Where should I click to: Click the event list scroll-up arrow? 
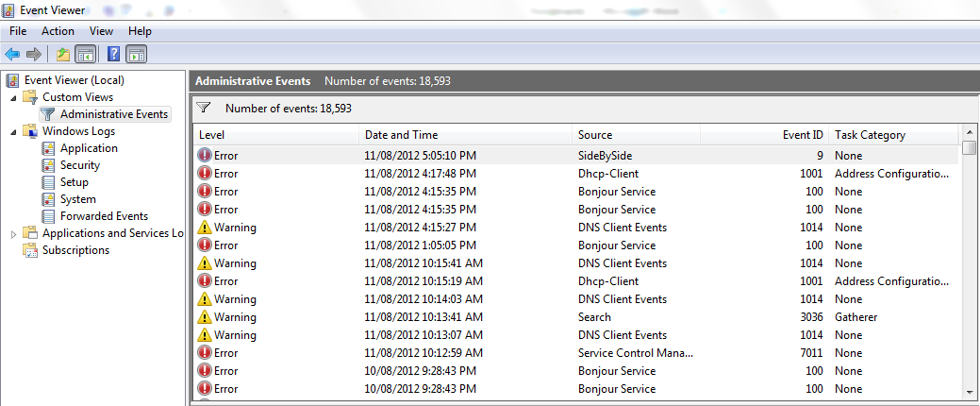click(x=969, y=133)
